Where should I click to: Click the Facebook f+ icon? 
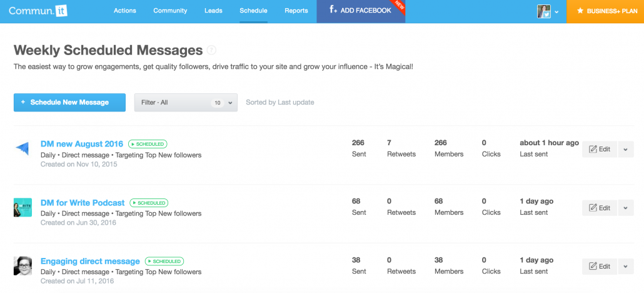pos(333,10)
